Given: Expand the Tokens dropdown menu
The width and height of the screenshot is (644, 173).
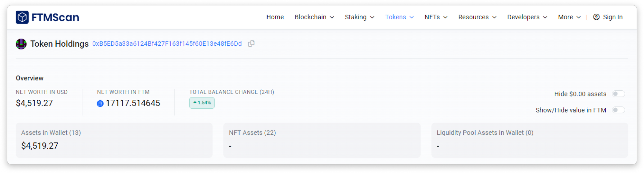Looking at the screenshot, I should pos(399,17).
